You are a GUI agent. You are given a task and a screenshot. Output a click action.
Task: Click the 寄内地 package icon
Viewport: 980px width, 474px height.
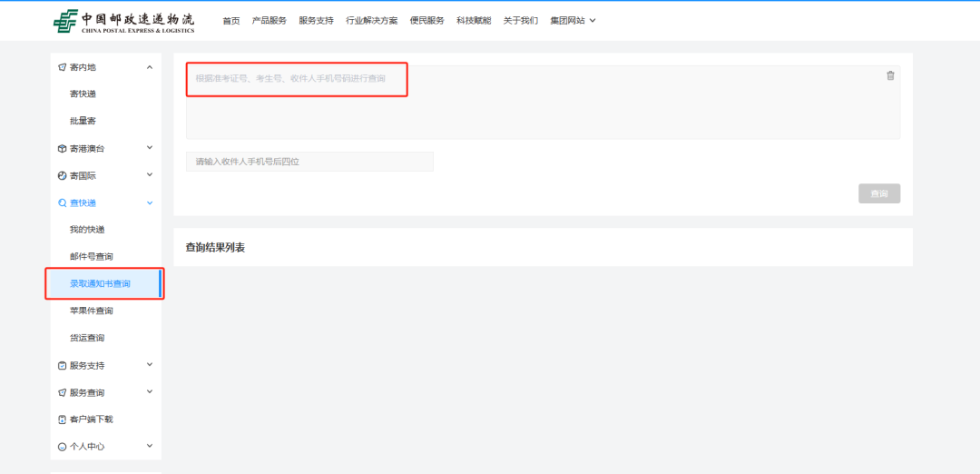(62, 67)
